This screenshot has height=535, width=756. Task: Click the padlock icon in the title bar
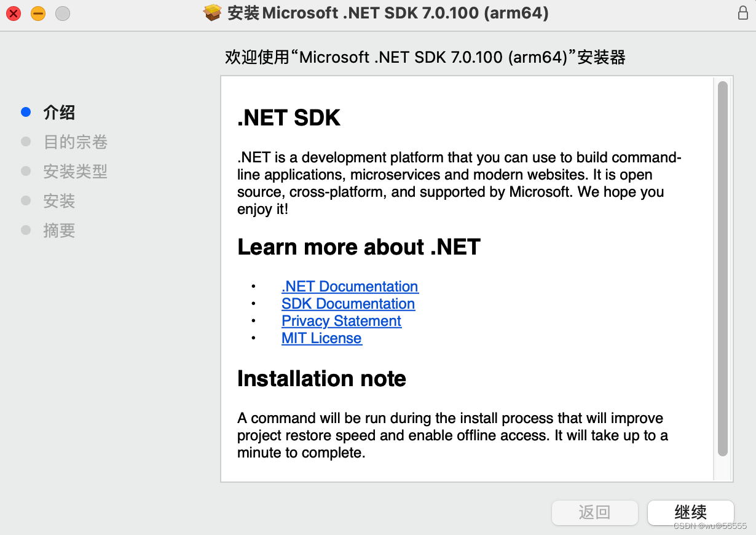742,13
